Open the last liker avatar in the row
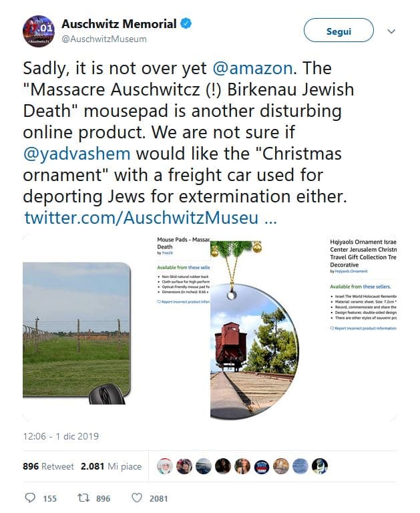420x513 pixels. (320, 466)
